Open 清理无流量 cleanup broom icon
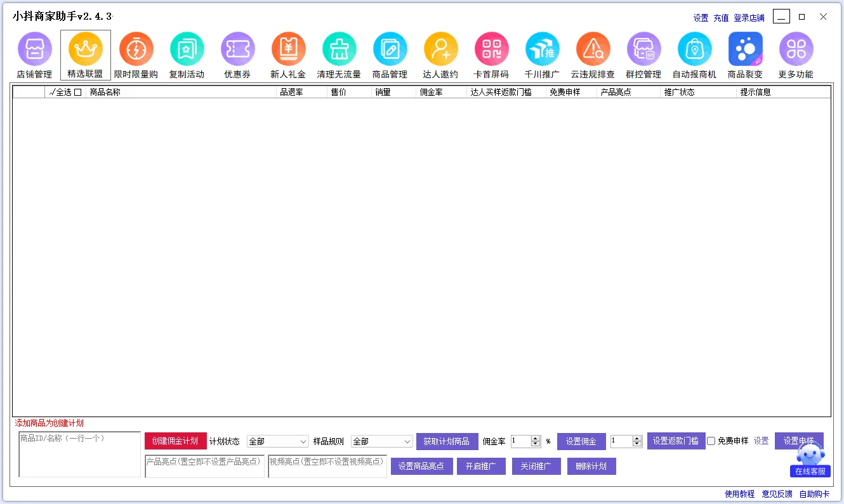The image size is (844, 504). click(339, 49)
